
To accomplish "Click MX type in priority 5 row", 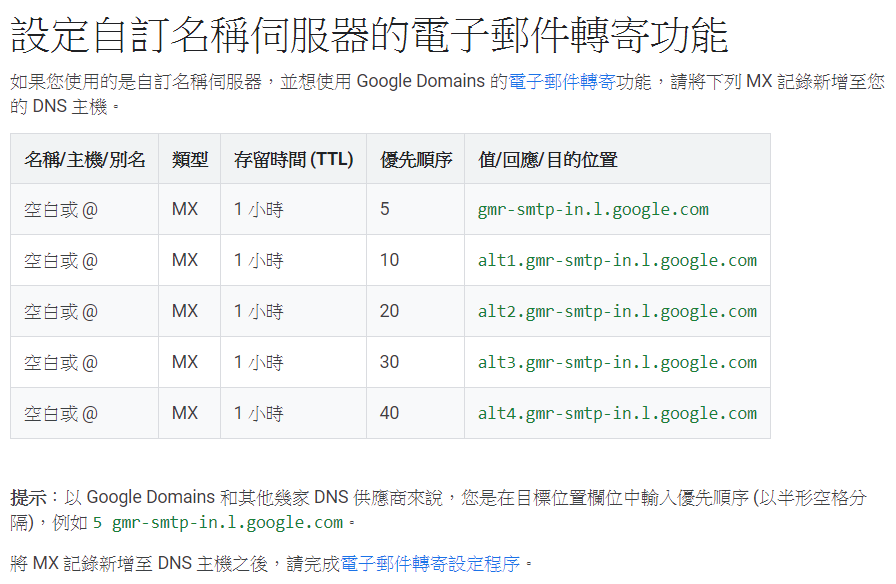I will [185, 209].
